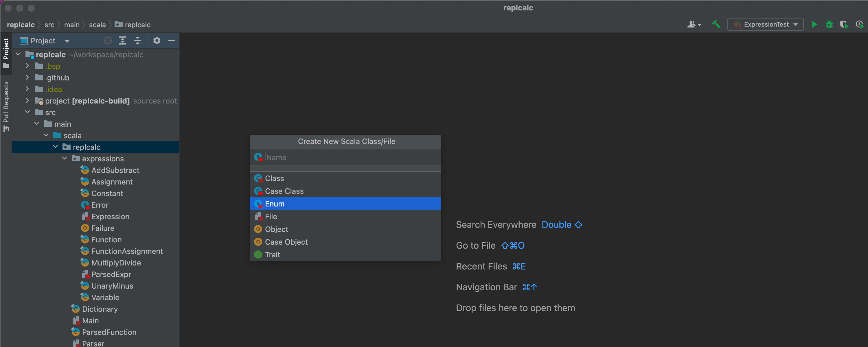Click the Run button for ExpressionTest
Image resolution: width=868 pixels, height=347 pixels.
click(814, 24)
